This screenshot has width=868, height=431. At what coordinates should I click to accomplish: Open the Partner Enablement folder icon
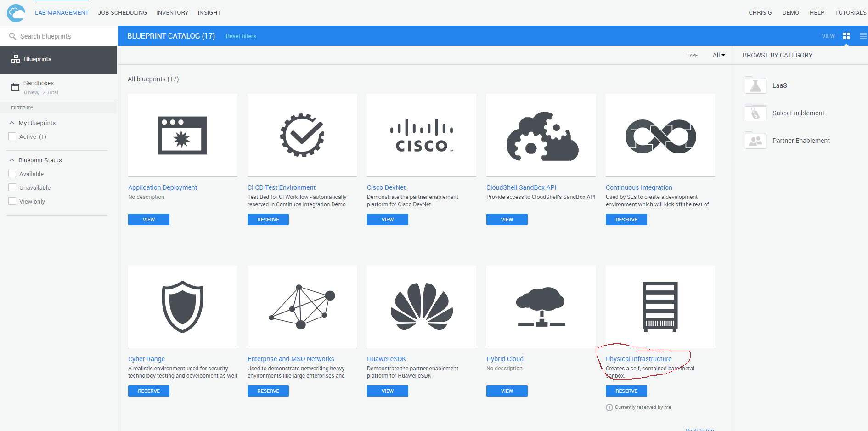(x=755, y=141)
